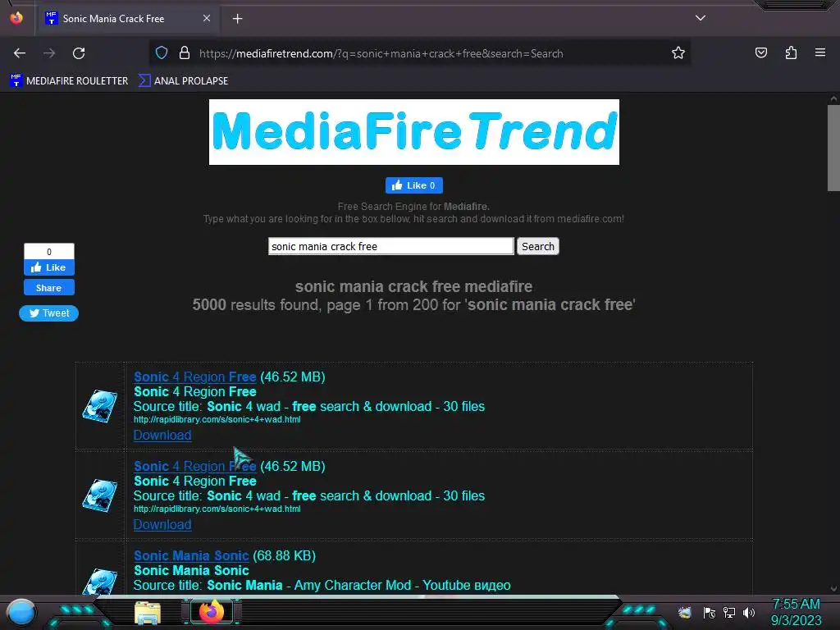Click the Firefox taskbar icon
This screenshot has width=840, height=630.
[211, 612]
